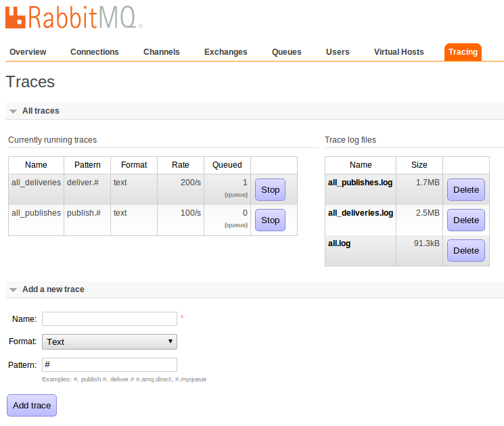Click the Queued column header
The height and width of the screenshot is (426, 504).
coord(227,165)
